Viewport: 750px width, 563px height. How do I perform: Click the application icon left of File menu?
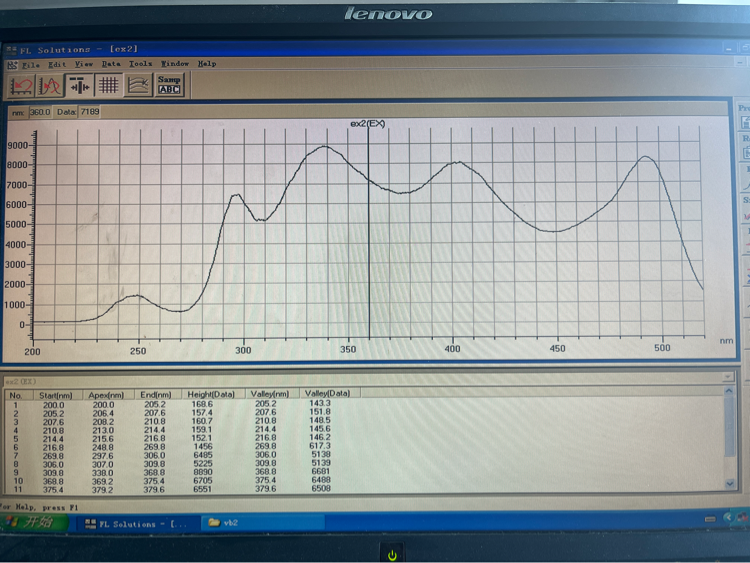pos(12,64)
